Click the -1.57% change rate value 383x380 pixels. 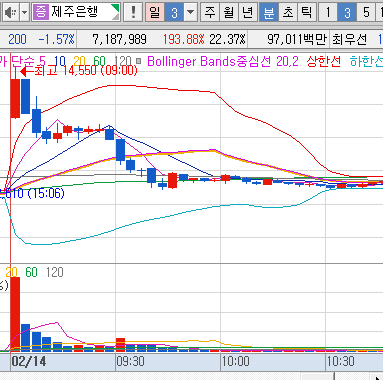[56, 39]
